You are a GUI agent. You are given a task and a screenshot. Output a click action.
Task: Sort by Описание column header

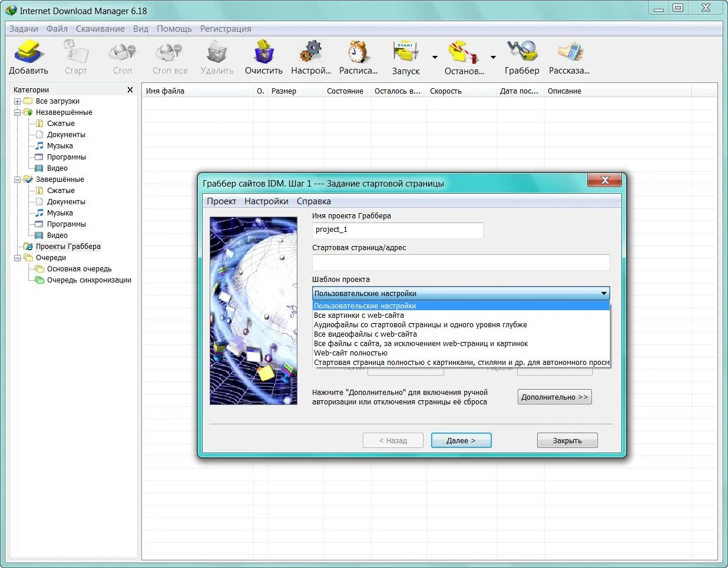point(617,91)
